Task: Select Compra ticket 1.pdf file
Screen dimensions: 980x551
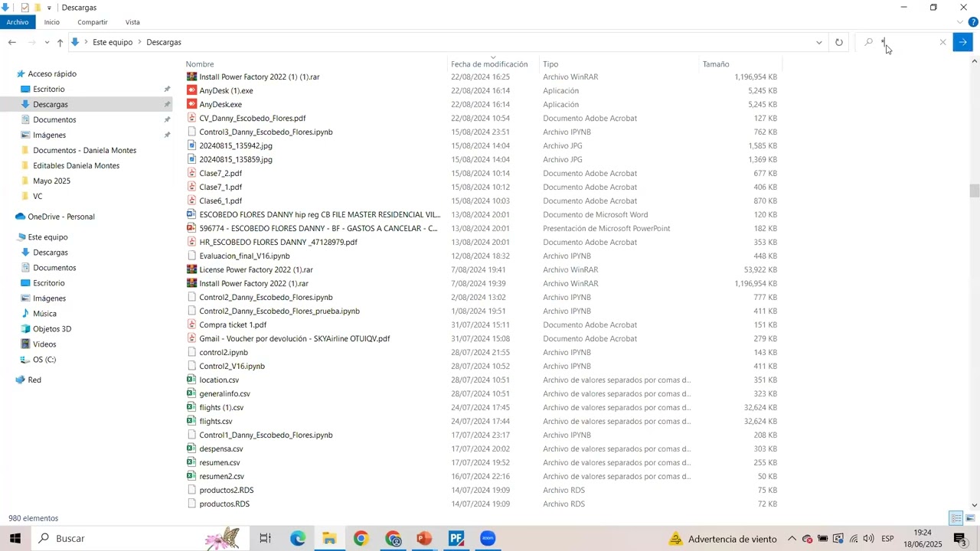Action: coord(233,325)
